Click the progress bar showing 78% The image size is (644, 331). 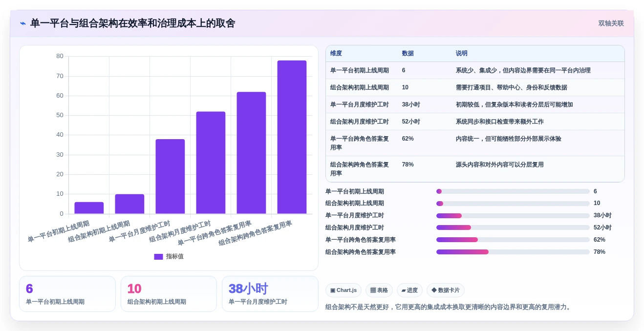point(513,252)
